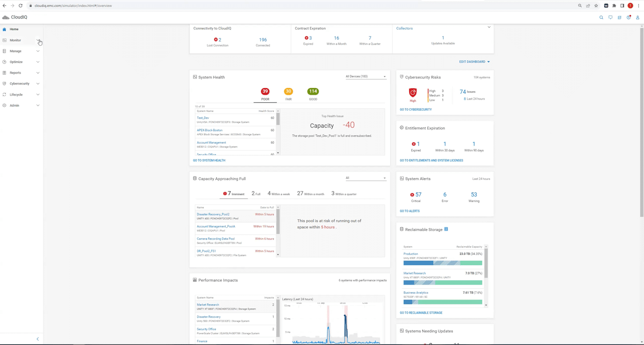Screen dimensions: 644x345
Task: Open the feedback chat bubble icon
Action: [610, 18]
